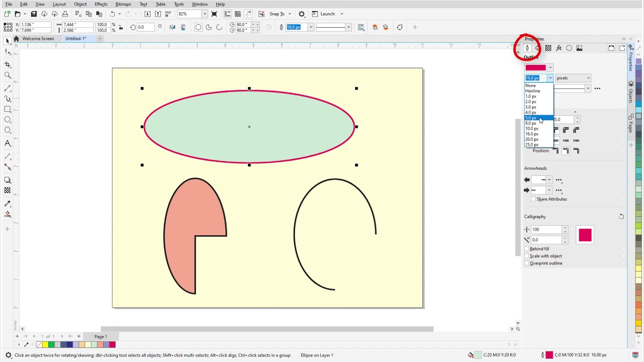Toggle Mirror horizontally button
644x362 pixels.
point(173,27)
